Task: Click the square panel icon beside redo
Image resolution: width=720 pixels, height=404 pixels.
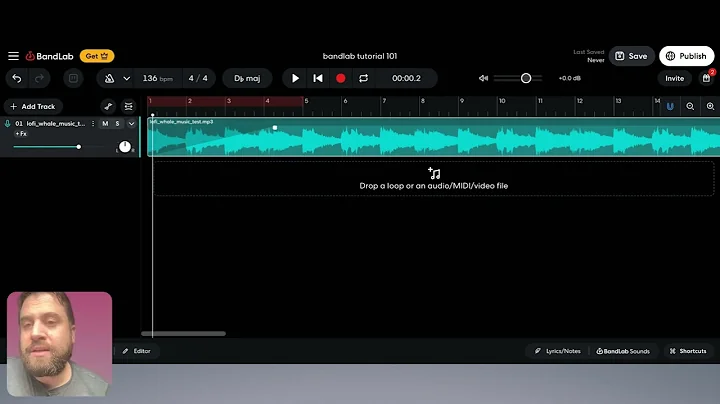Action: [73, 79]
